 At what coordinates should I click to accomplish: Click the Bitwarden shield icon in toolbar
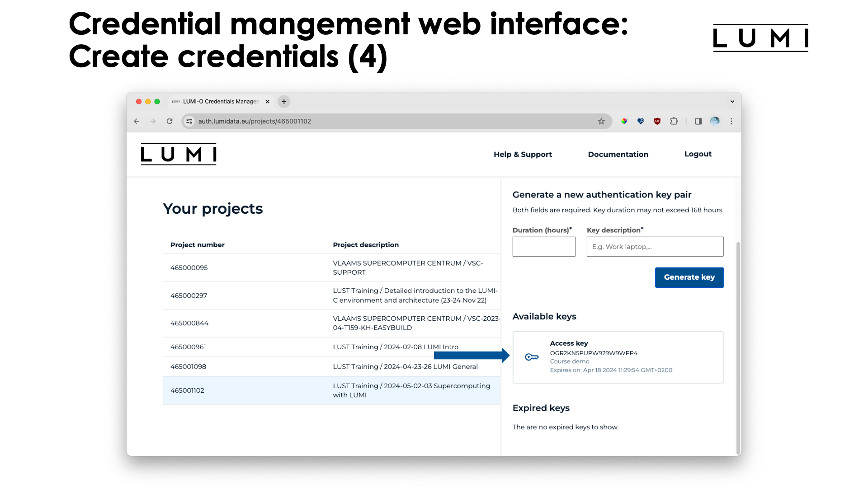point(640,121)
